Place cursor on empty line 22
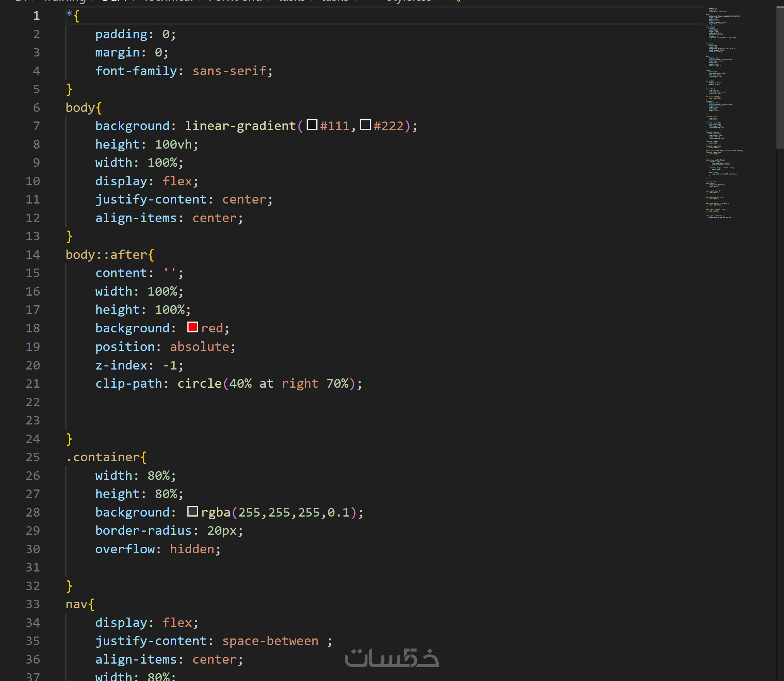784x681 pixels. coord(155,402)
